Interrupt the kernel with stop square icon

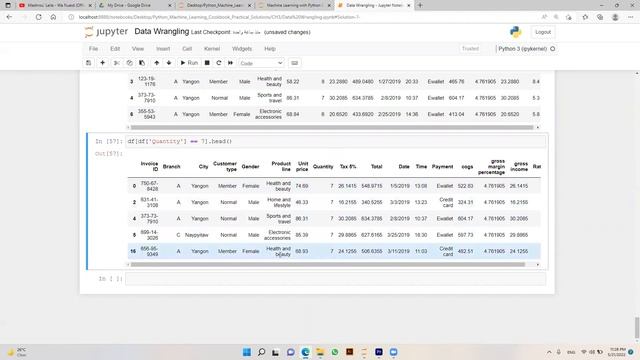[207, 63]
